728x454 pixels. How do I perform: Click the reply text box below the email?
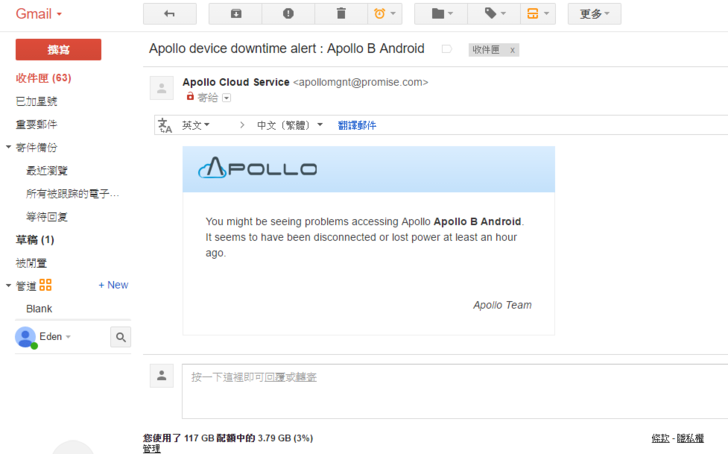click(x=450, y=390)
